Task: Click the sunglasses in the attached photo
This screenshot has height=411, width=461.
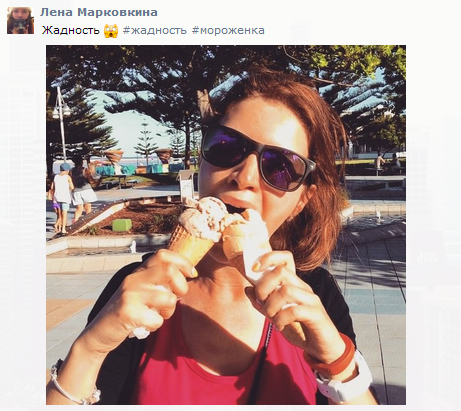Action: pos(257,156)
